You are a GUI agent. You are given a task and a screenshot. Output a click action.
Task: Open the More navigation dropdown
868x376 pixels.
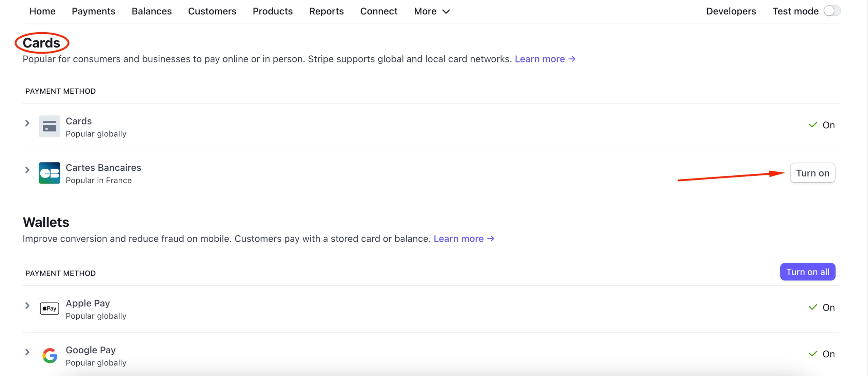[x=431, y=11]
